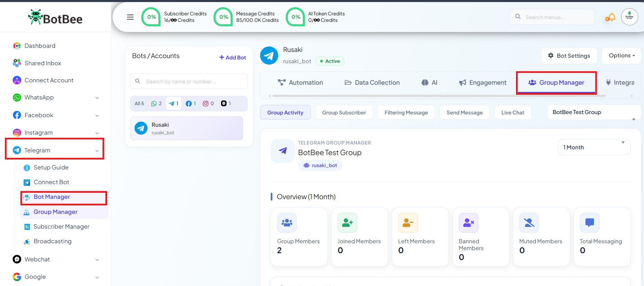Open the user profile avatar
The height and width of the screenshot is (286, 644).
click(629, 17)
